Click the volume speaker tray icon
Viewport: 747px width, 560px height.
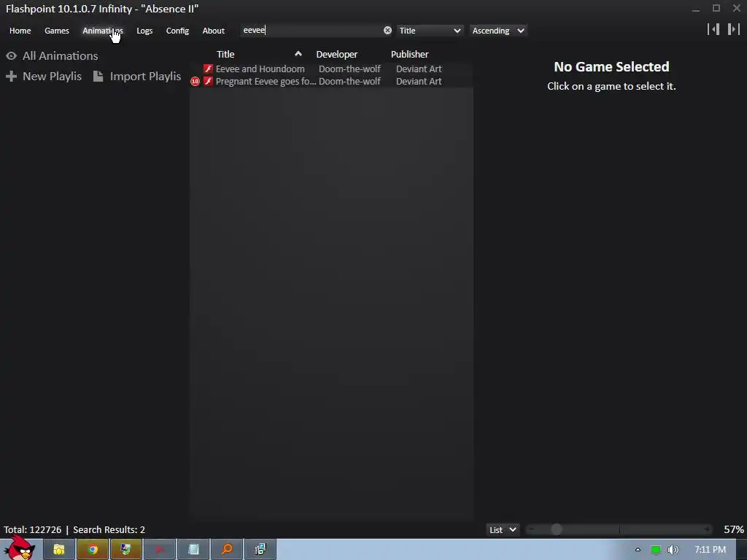[673, 550]
